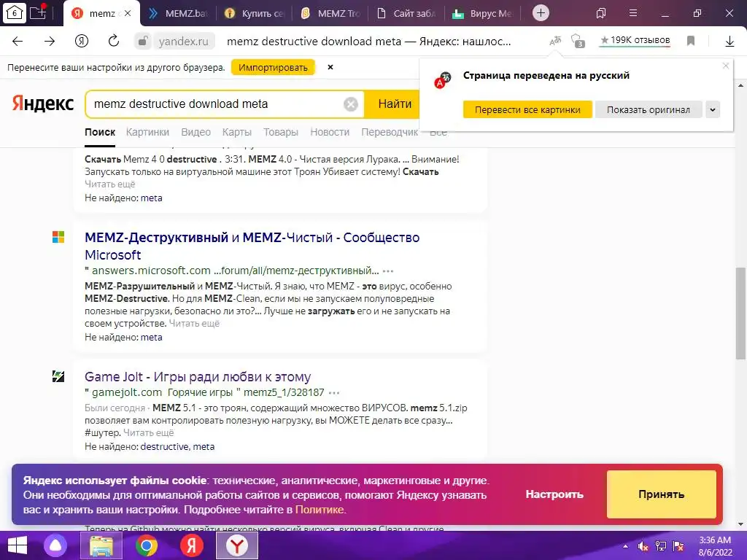Clear the search query with the X icon
747x560 pixels.
351,104
